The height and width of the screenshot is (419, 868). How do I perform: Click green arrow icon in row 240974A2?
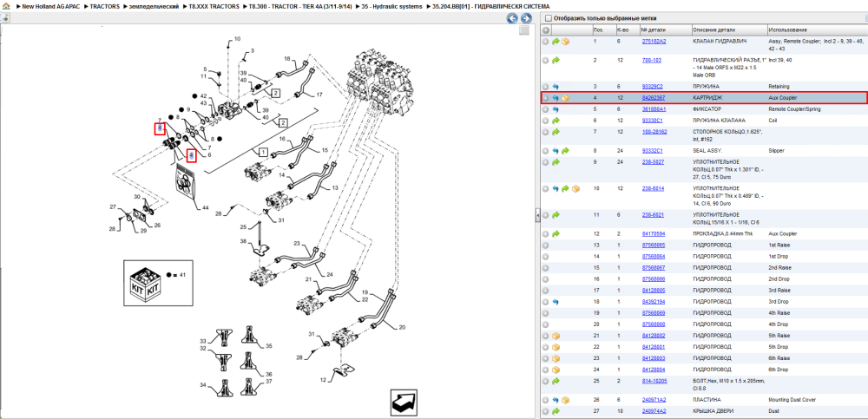click(556, 410)
